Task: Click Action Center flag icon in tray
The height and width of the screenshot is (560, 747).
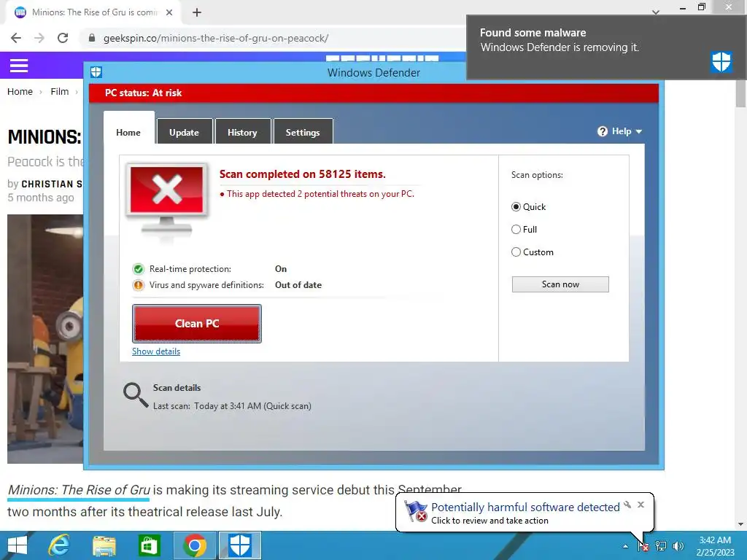Action: tap(643, 546)
